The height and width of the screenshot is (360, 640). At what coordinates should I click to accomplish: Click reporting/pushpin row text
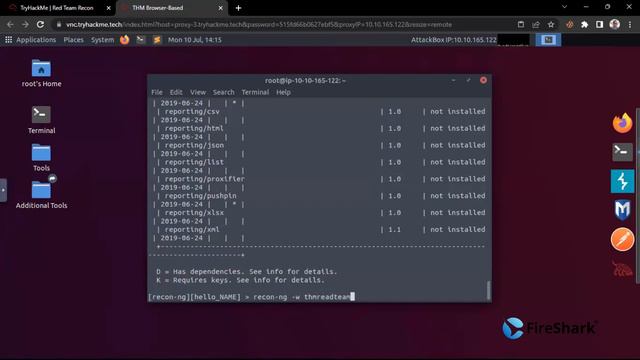tap(200, 196)
